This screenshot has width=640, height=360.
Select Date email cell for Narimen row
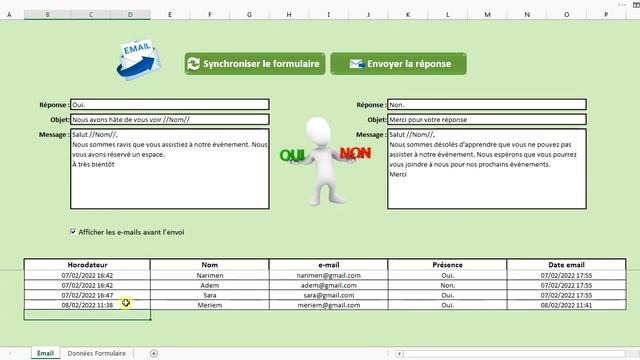pos(567,275)
